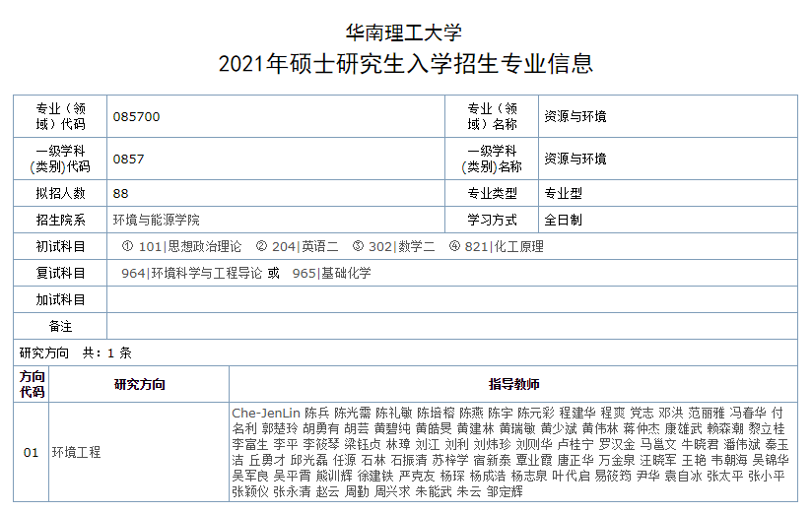Click the 专业类型 label

[492, 193]
